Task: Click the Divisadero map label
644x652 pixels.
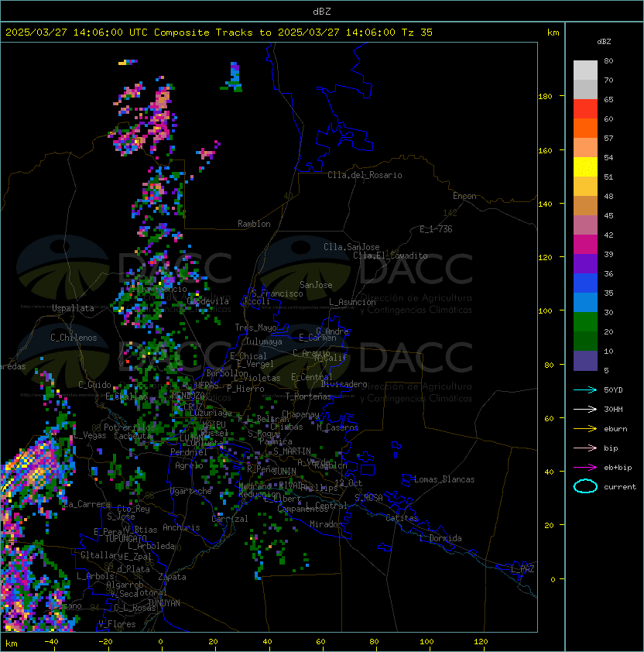Action: tap(344, 384)
